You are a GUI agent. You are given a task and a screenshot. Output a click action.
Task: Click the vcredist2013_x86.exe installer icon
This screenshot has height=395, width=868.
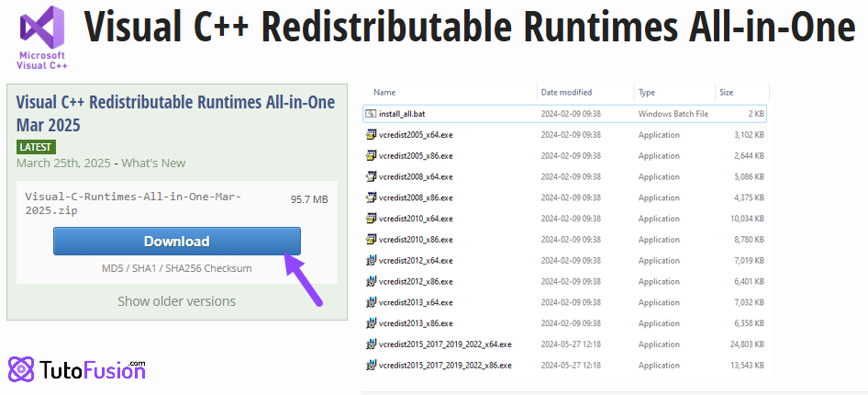click(371, 323)
